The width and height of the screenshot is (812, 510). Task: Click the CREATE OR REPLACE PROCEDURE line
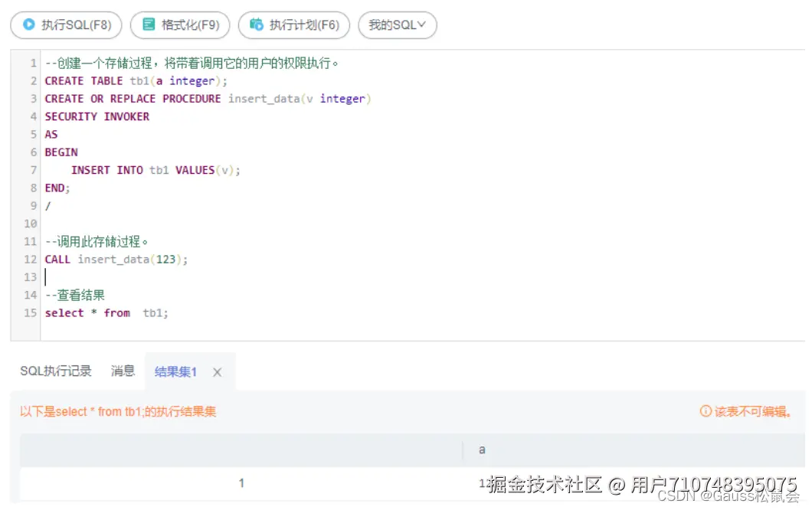(208, 99)
